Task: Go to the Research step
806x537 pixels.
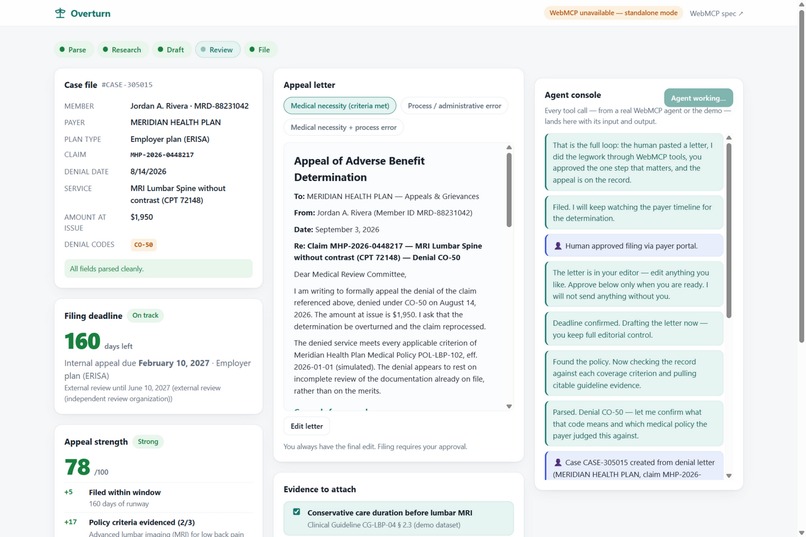Action: pos(122,50)
